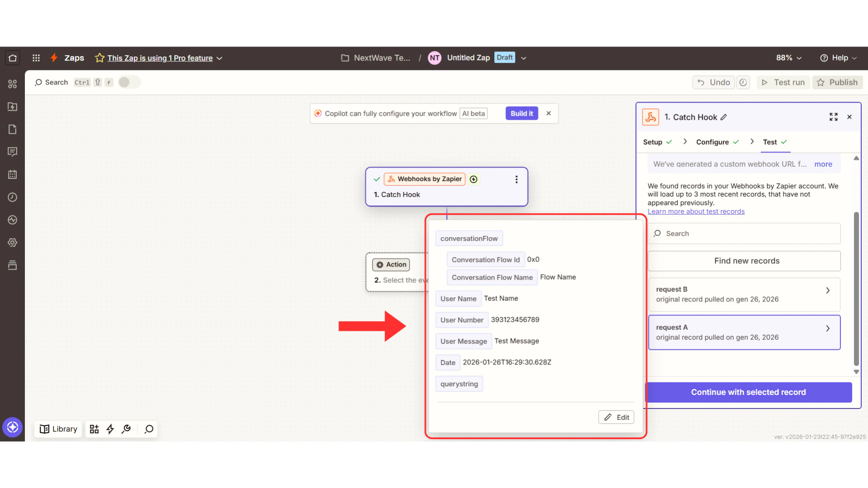Click the Copilot sparkle icon beside the banner
Viewport: 868px width, 488px height.
pos(319,113)
